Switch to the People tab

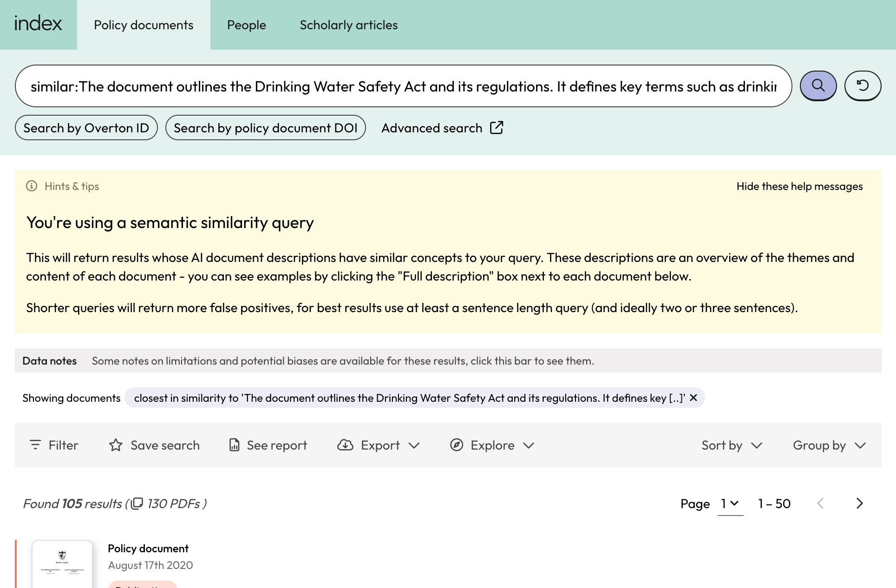point(247,25)
